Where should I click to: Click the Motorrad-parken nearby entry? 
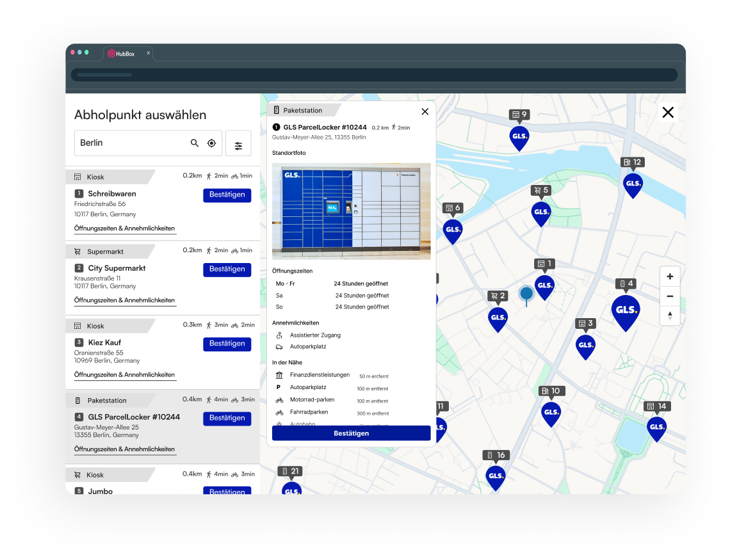pyautogui.click(x=312, y=399)
